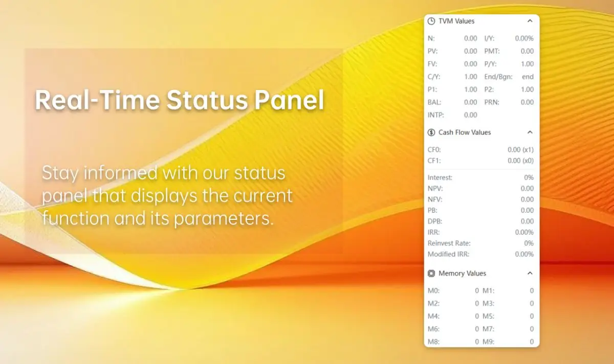The width and height of the screenshot is (614, 364).
Task: Select the Memory Values header label
Action: [x=462, y=274]
